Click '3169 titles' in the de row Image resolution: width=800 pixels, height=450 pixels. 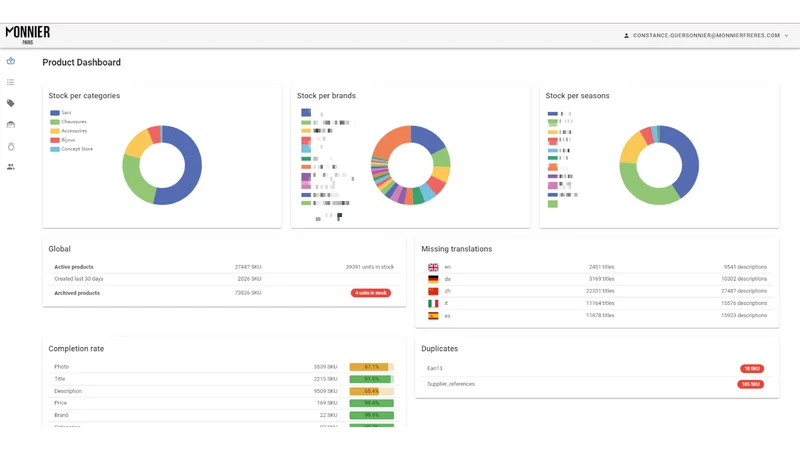[602, 279]
